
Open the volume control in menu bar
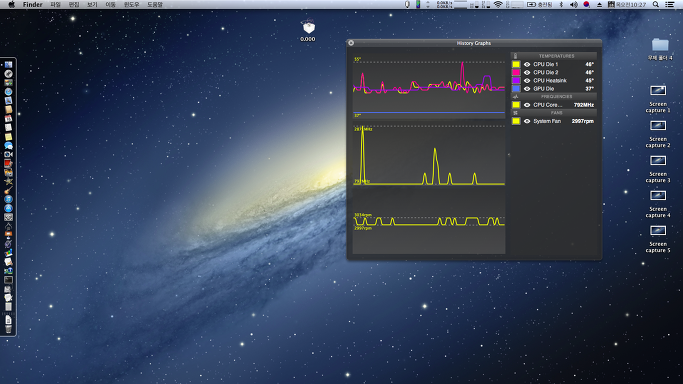coord(574,4)
